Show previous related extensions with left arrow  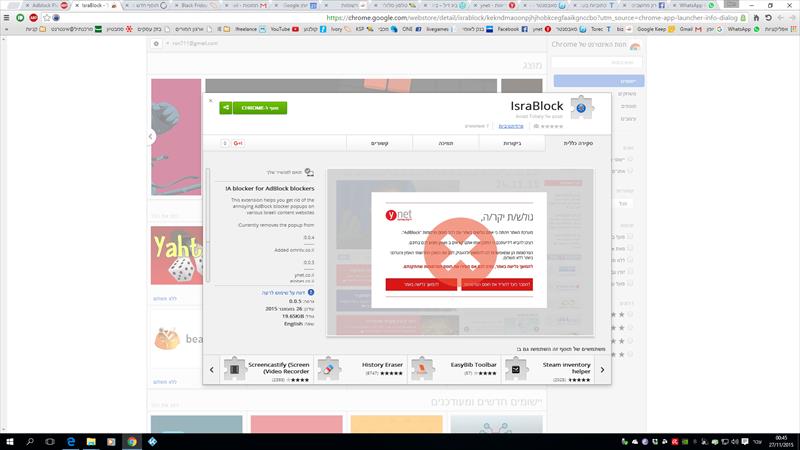click(212, 370)
